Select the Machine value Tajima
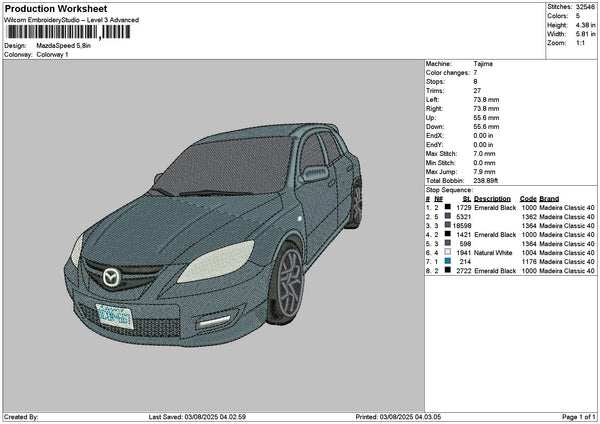 pos(483,63)
